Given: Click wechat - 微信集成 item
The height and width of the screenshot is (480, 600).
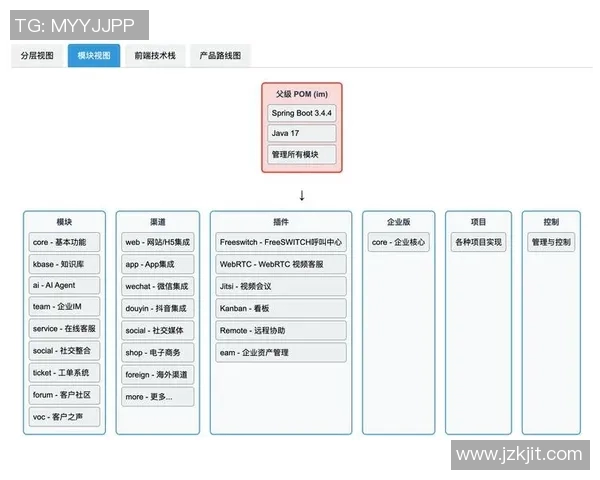Looking at the screenshot, I should click(x=158, y=286).
